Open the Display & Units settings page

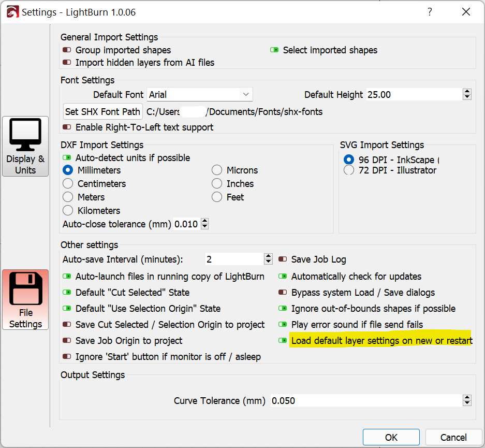click(x=25, y=146)
